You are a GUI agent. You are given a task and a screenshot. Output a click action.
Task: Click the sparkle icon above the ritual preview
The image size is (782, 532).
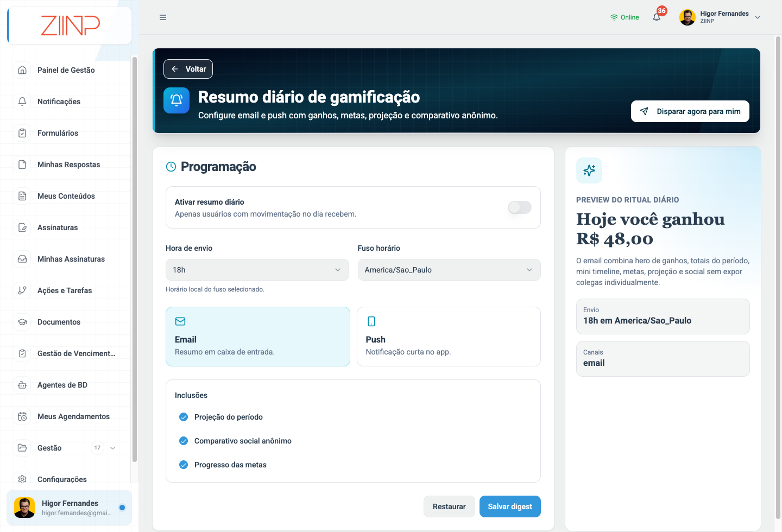(x=589, y=170)
